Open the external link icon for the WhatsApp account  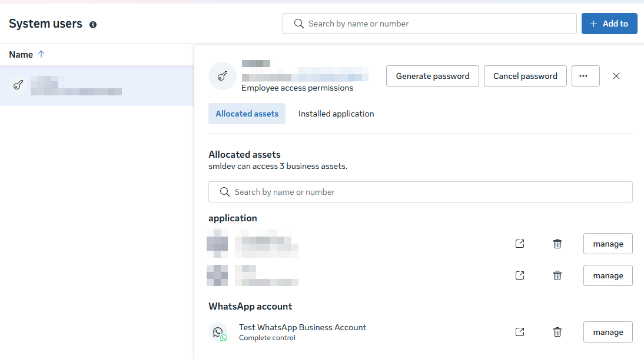[520, 331]
